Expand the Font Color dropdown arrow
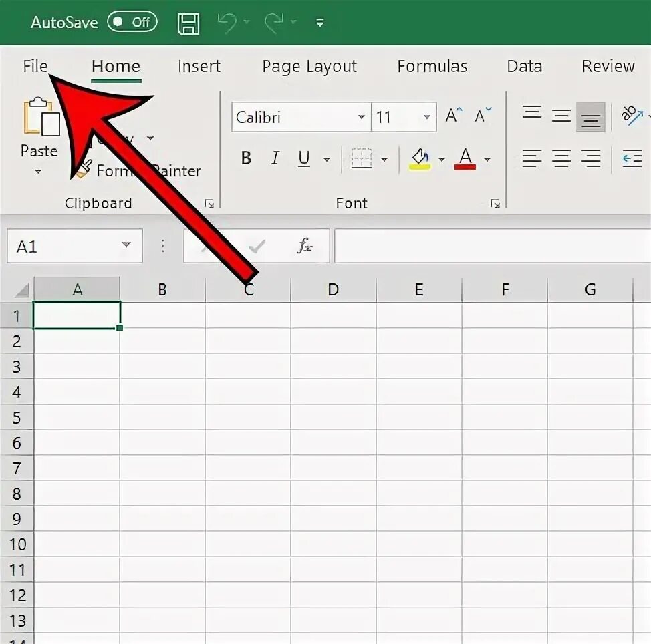 point(487,160)
